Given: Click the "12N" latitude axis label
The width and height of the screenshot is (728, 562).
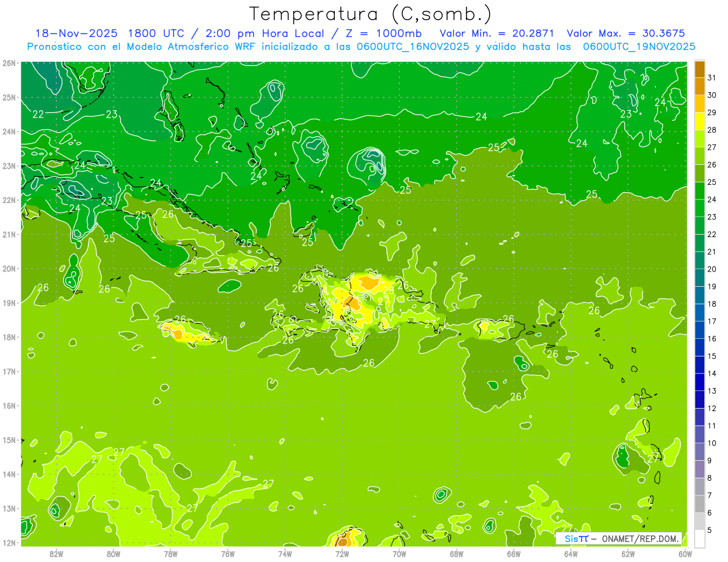Looking at the screenshot, I should (x=10, y=543).
